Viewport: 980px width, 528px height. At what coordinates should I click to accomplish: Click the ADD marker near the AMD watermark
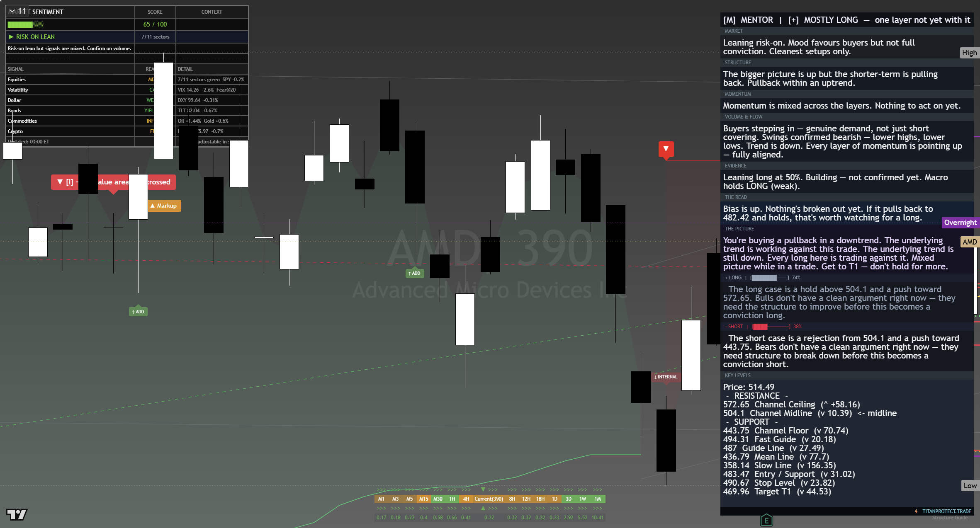(414, 273)
